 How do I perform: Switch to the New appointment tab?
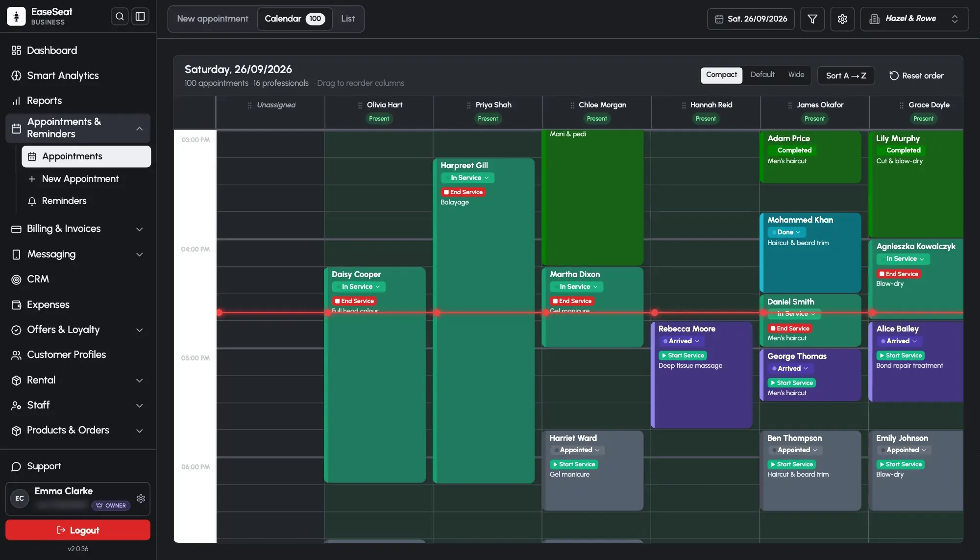[213, 19]
